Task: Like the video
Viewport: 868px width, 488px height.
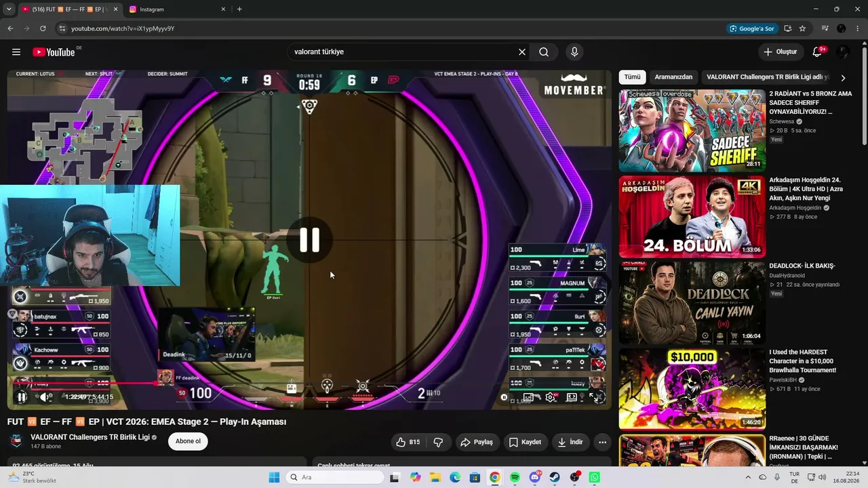Action: (408, 442)
